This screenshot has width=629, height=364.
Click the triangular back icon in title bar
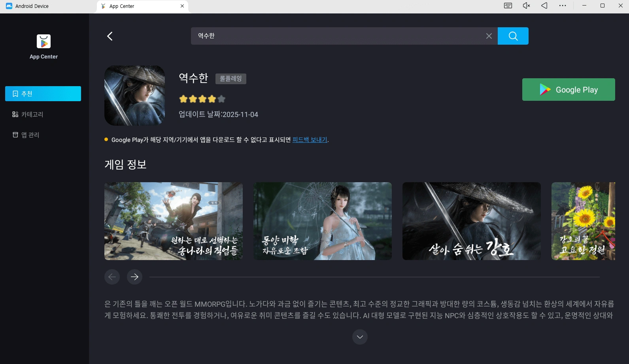point(544,6)
